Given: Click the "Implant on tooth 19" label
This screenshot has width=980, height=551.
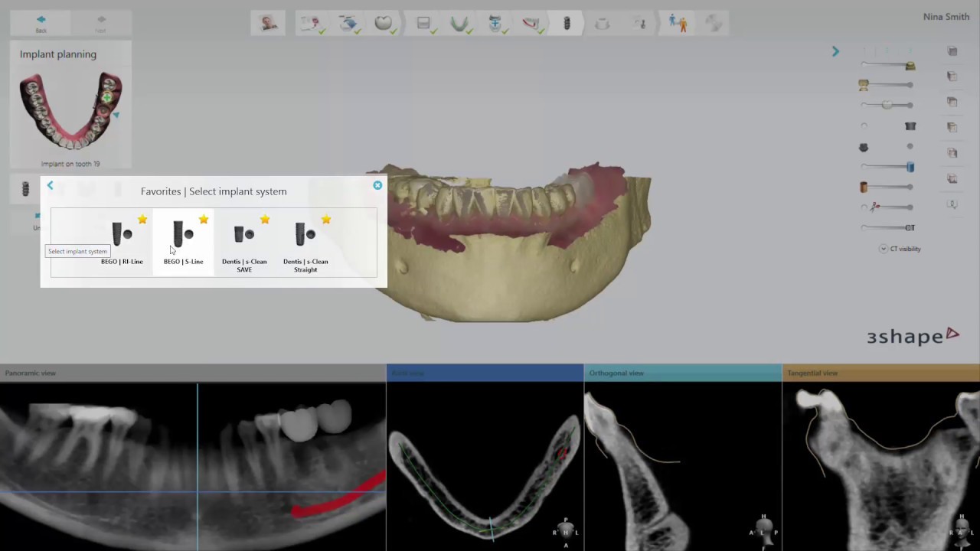Looking at the screenshot, I should [70, 164].
